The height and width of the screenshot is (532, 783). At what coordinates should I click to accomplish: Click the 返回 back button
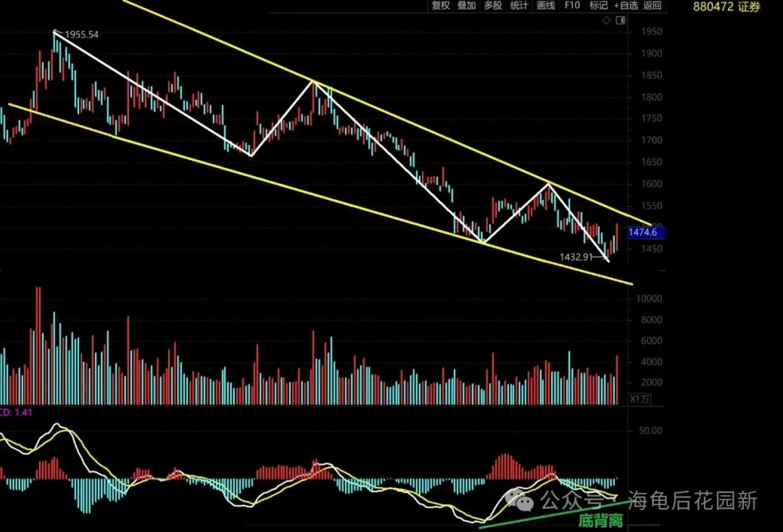click(652, 6)
